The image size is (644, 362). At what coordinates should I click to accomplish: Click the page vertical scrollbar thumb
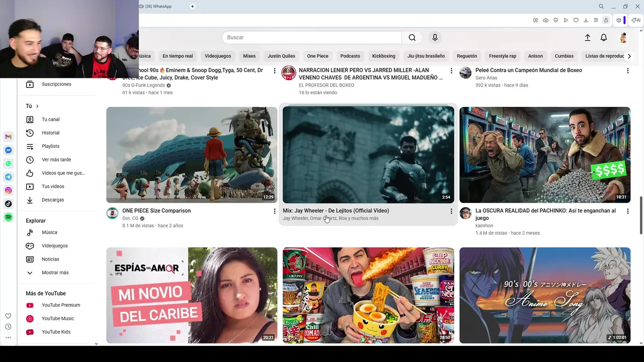click(x=641, y=215)
